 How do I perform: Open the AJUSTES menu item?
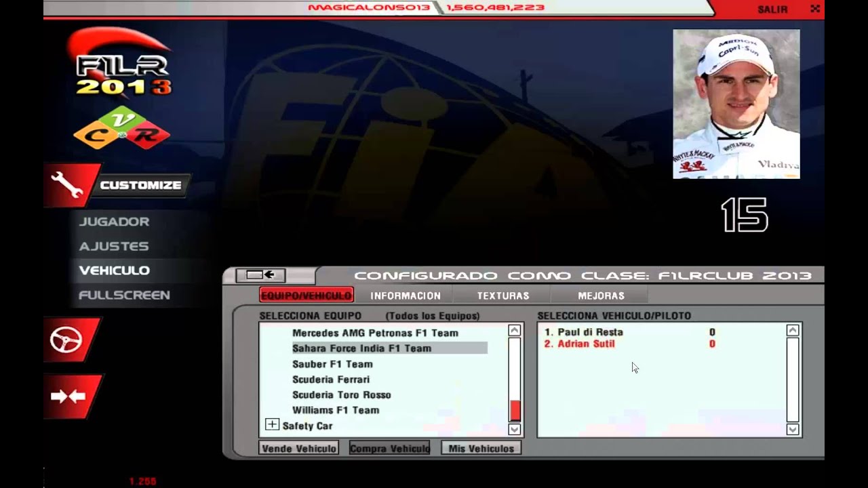click(113, 246)
